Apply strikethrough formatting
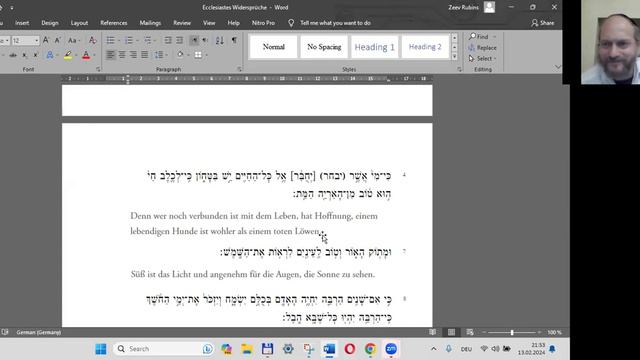Image resolution: width=640 pixels, height=360 pixels. (x=13, y=55)
